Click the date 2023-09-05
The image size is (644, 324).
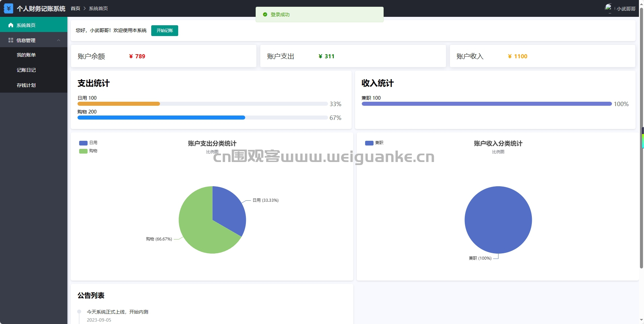coord(99,320)
